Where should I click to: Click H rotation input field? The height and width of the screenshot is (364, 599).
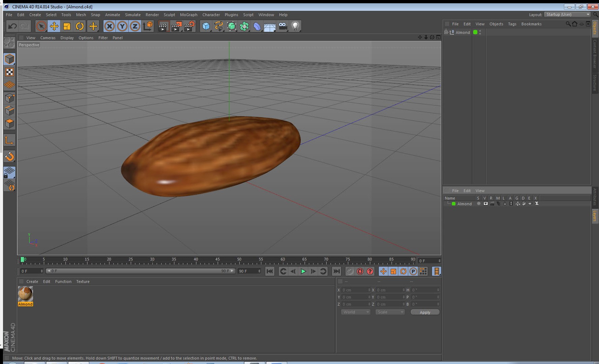point(425,290)
